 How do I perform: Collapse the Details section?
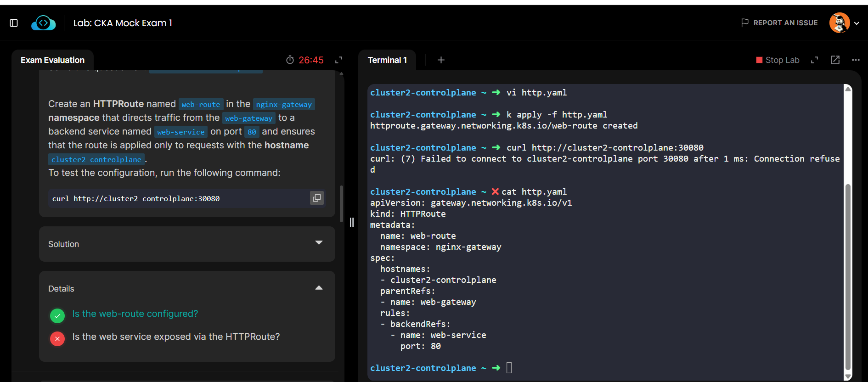(319, 288)
